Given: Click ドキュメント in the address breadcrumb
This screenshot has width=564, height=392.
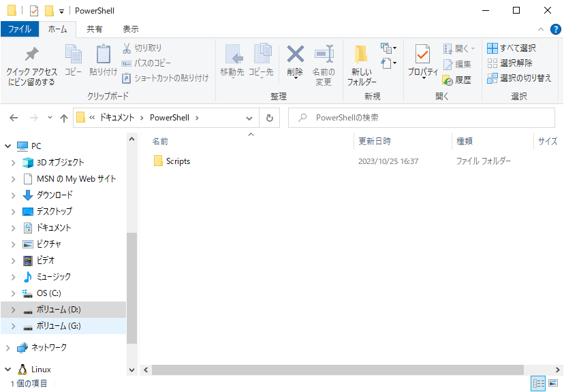Looking at the screenshot, I should click(x=117, y=118).
